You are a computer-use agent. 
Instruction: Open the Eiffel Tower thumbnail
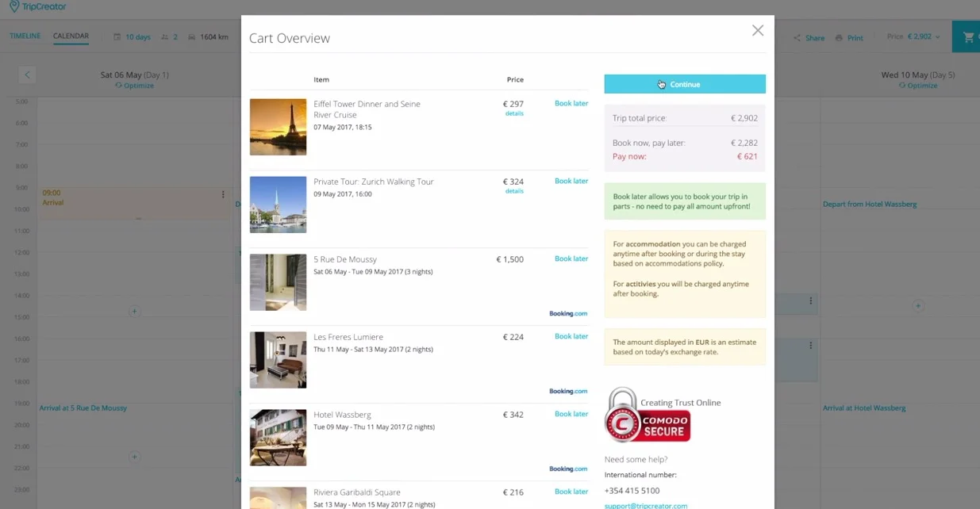[278, 127]
